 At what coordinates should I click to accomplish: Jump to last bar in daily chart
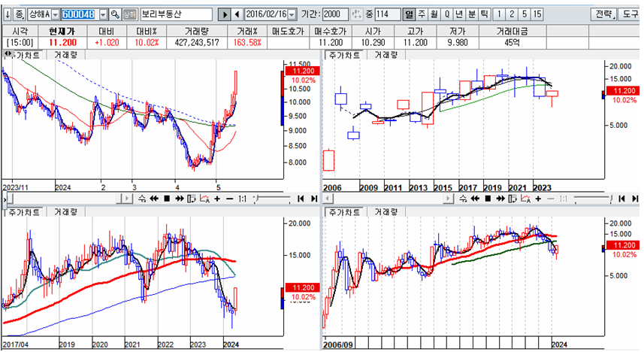tap(314, 199)
